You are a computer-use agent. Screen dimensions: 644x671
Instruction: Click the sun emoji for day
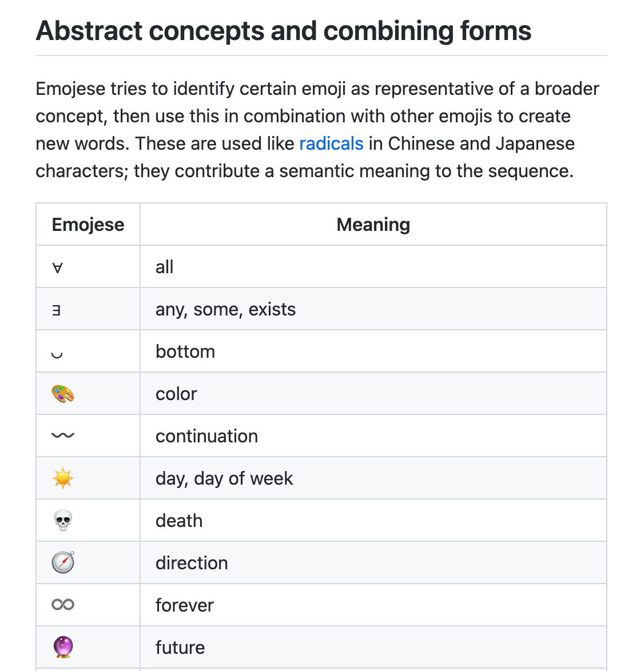(x=63, y=478)
